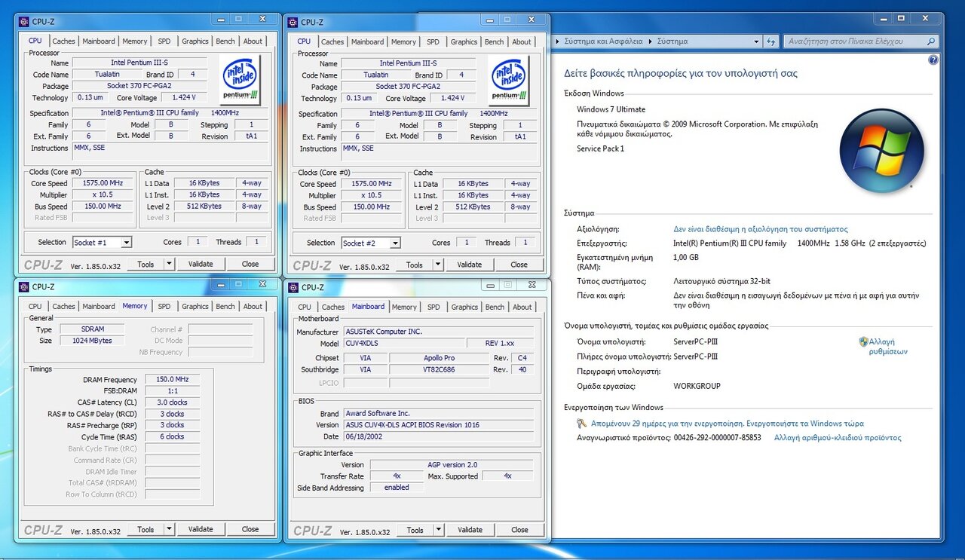Click the 00426-292-0000007-85853 product ID
The height and width of the screenshot is (560, 965).
click(x=717, y=437)
